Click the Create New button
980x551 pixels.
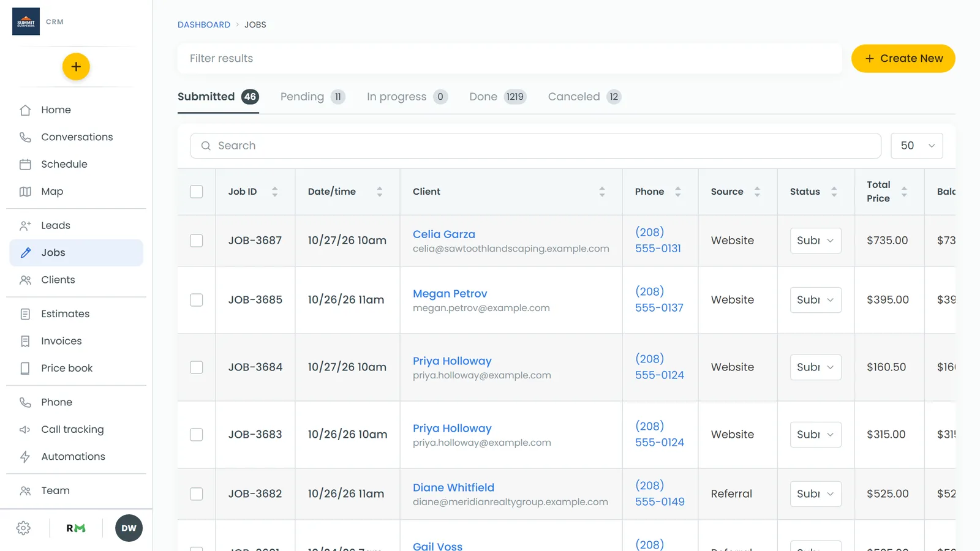click(903, 59)
